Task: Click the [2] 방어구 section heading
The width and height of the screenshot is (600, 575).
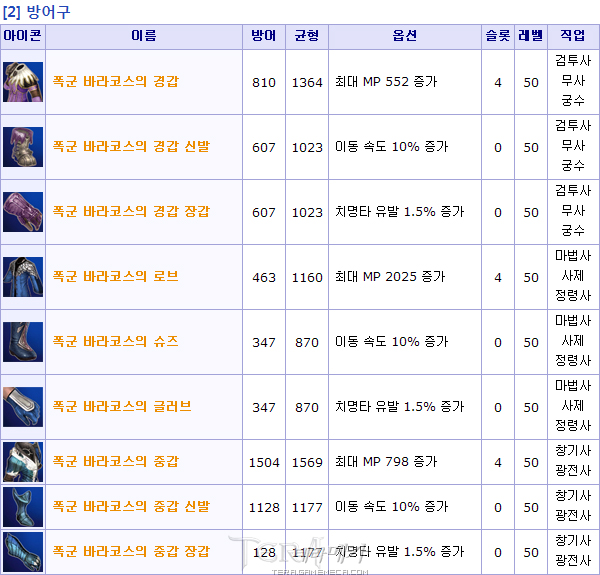Action: click(x=37, y=12)
